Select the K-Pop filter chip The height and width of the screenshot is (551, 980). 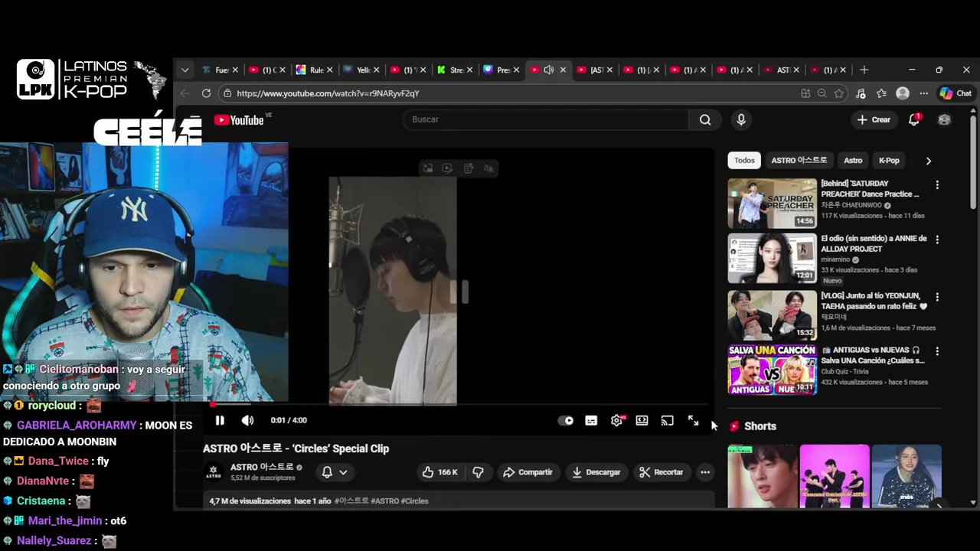(889, 161)
